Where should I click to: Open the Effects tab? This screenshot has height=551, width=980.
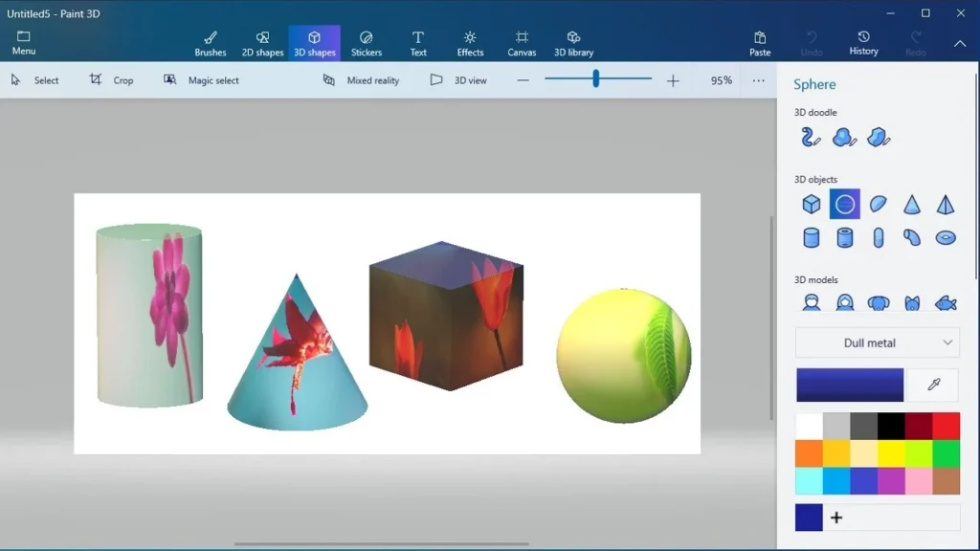(470, 43)
